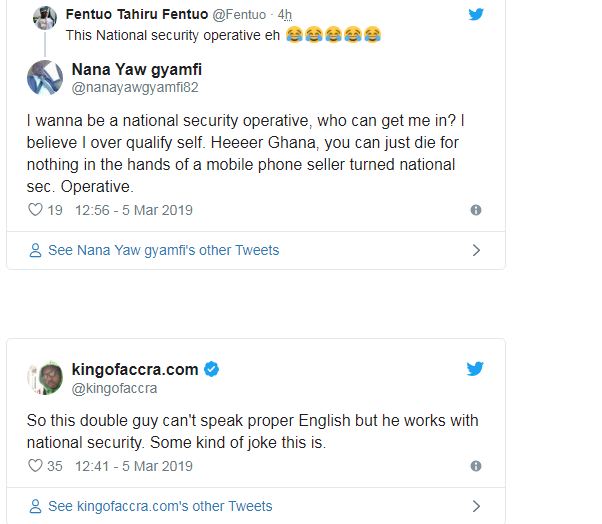Expand kingofaccra.com's other Tweets chevron
Screen dimensions: 602x524
click(x=476, y=506)
